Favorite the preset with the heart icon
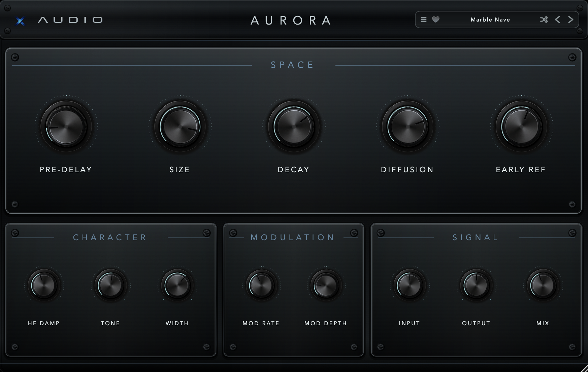This screenshot has height=372, width=588. 436,20
